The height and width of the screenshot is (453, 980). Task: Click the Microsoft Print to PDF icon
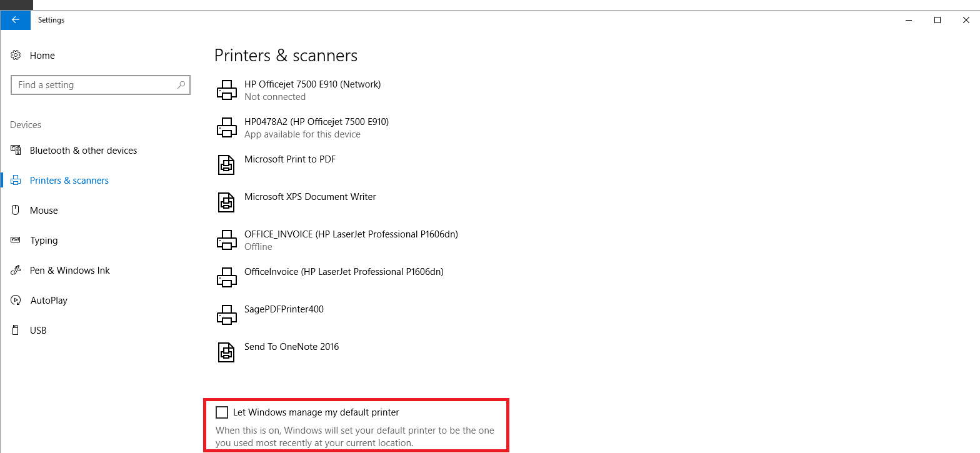[226, 165]
